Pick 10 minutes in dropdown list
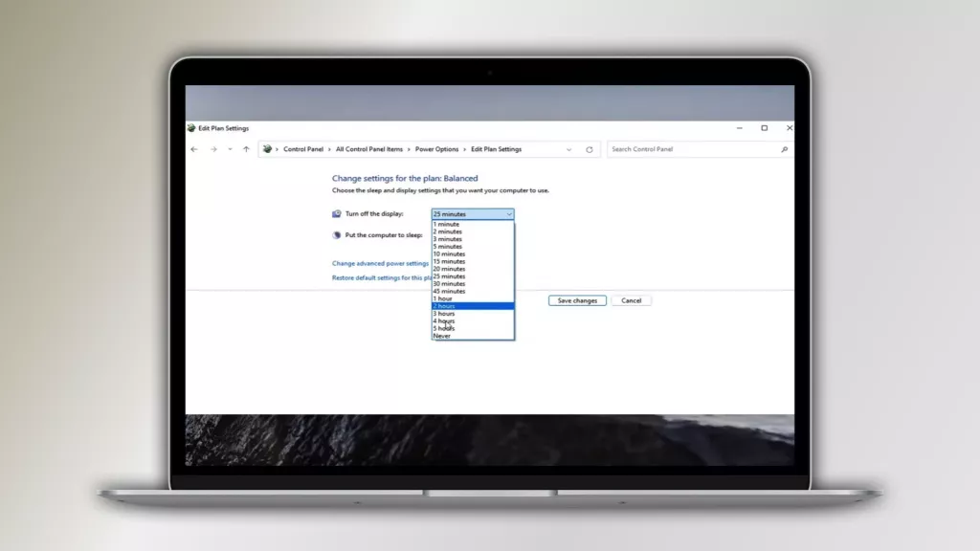The height and width of the screenshot is (551, 980). (473, 254)
